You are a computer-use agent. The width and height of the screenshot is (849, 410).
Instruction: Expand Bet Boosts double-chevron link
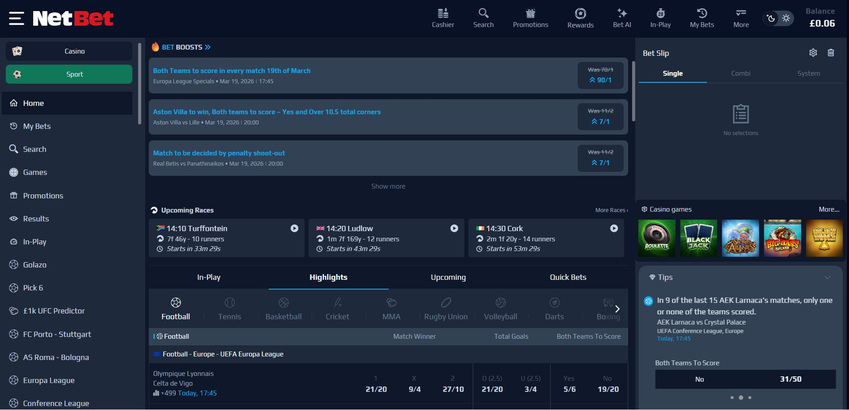coord(207,47)
